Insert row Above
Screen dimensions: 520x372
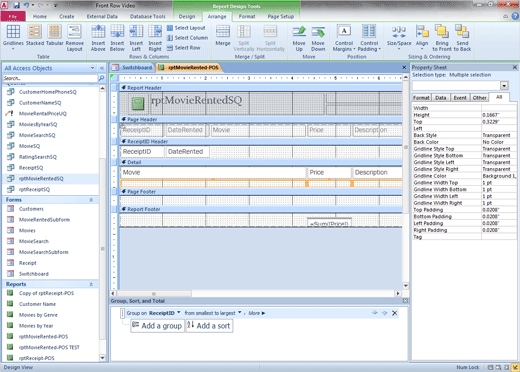(x=98, y=38)
